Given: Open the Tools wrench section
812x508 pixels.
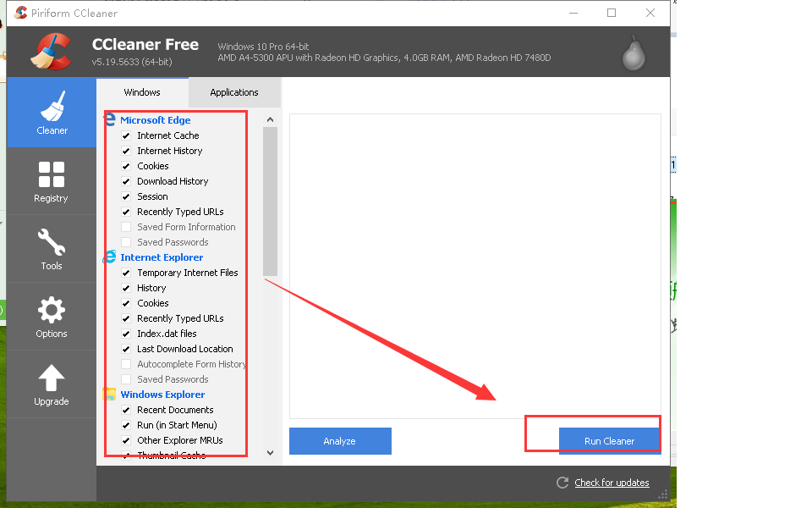Looking at the screenshot, I should 52,249.
